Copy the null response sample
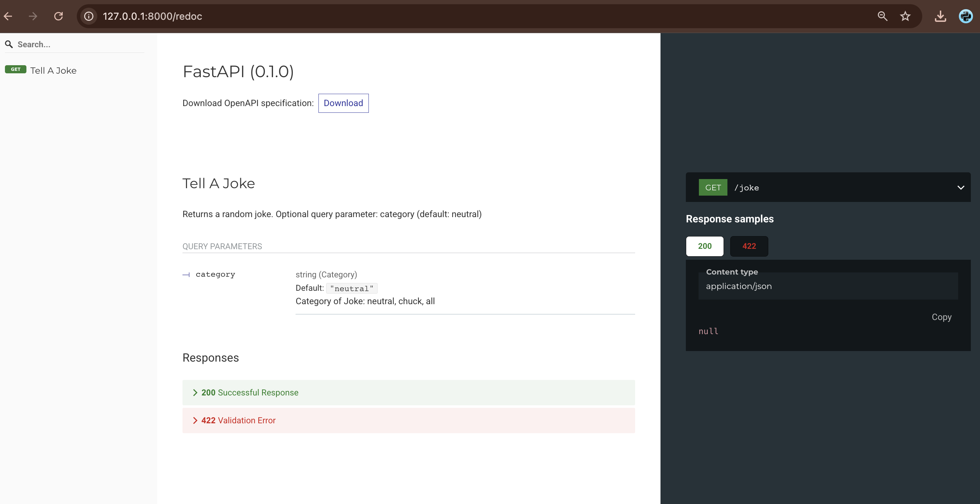980x504 pixels. 941,317
